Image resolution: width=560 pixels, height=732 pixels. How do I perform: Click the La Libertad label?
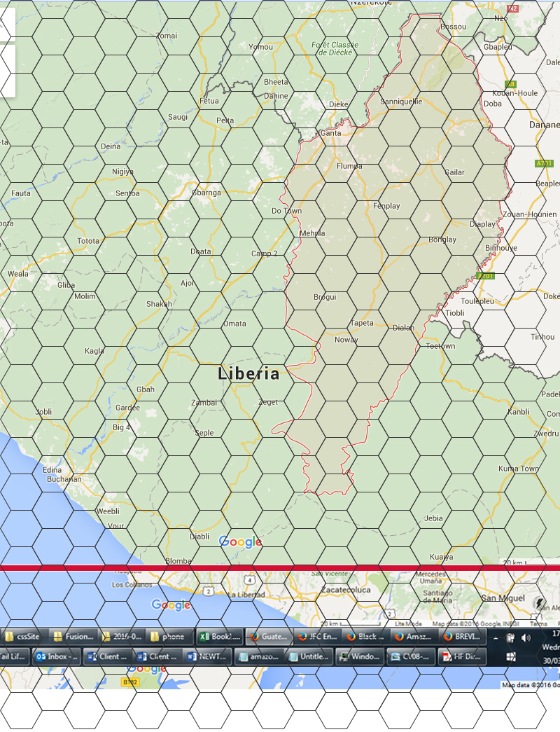click(246, 595)
